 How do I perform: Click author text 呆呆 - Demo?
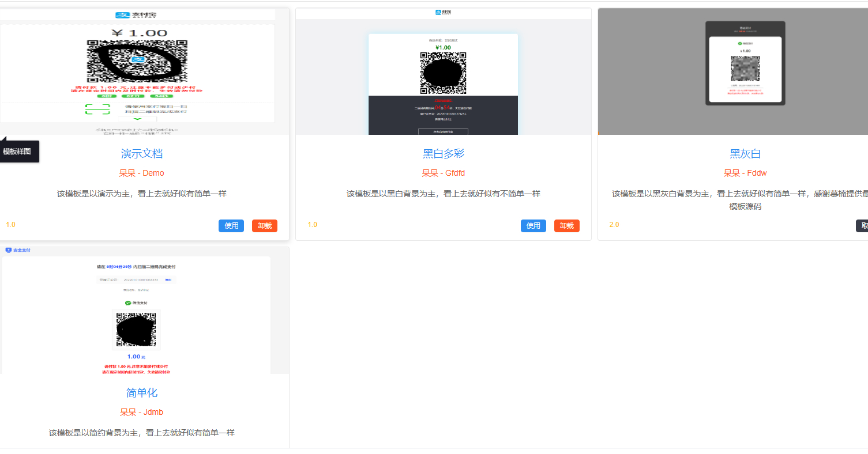142,173
